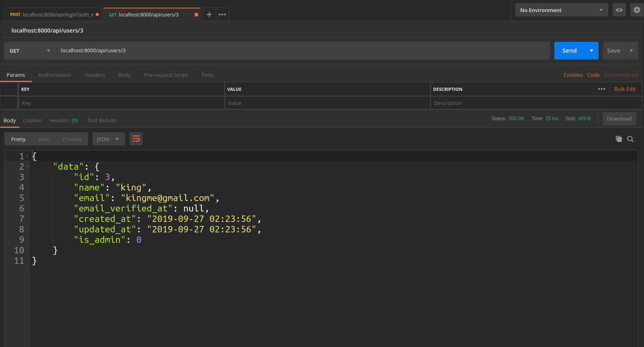Click the blue Send button
This screenshot has height=347, width=644.
569,51
